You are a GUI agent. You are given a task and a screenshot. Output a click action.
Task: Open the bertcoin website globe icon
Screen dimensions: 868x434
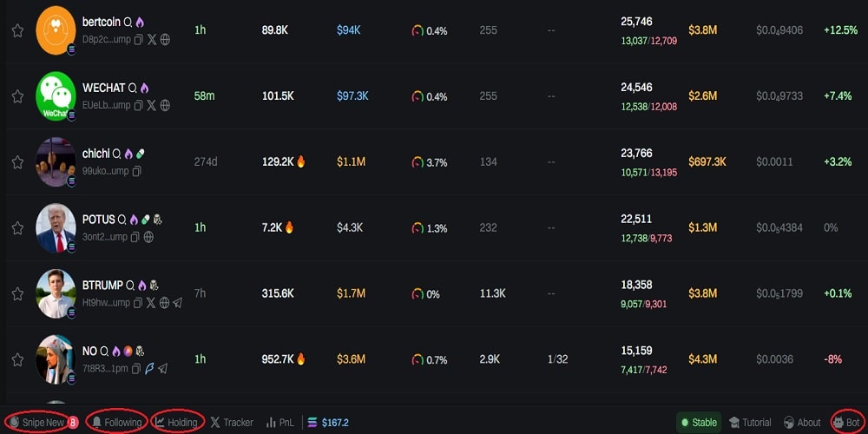pos(165,40)
